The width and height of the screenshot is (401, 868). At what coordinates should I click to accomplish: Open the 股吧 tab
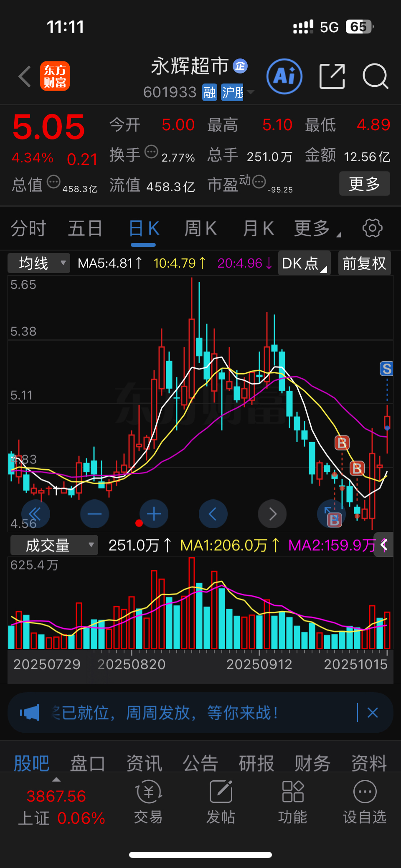click(x=31, y=763)
